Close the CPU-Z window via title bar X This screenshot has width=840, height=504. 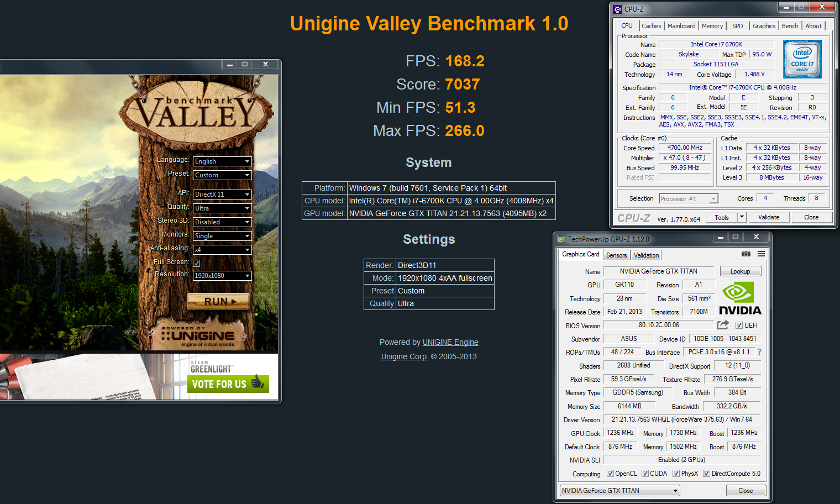(822, 7)
